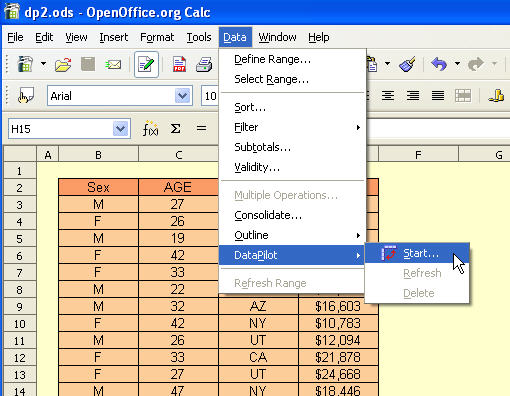Click the Paste clipboard icon
This screenshot has height=396, width=510.
click(x=372, y=64)
